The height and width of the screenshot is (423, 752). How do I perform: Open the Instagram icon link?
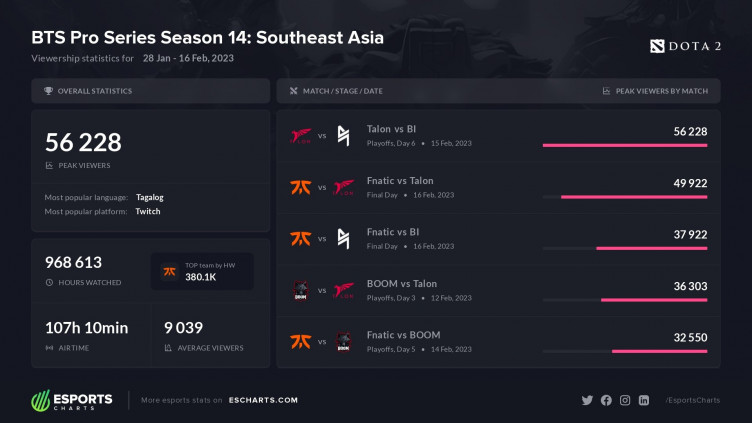click(x=625, y=400)
